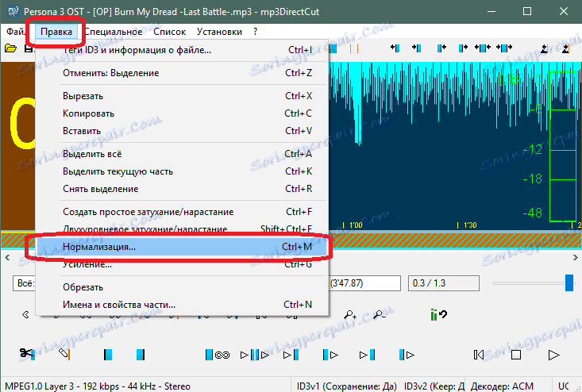Screen dimensions: 582x392
Task: Select Копировать from the menu
Action: 182,113
